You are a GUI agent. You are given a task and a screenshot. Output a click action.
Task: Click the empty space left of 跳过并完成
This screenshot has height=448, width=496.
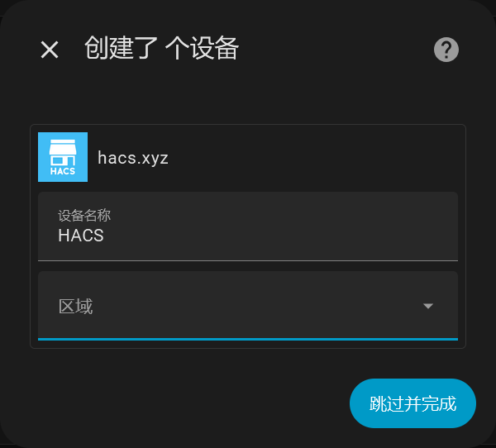tap(190, 403)
